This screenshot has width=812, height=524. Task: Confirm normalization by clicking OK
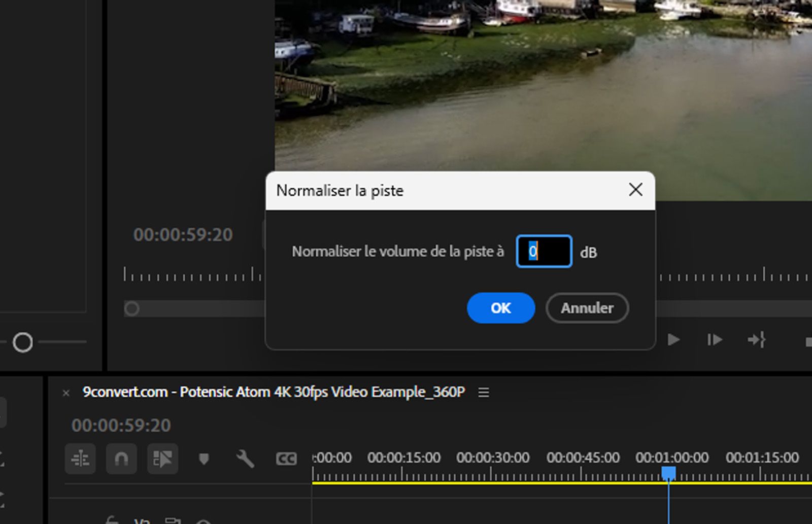point(500,308)
